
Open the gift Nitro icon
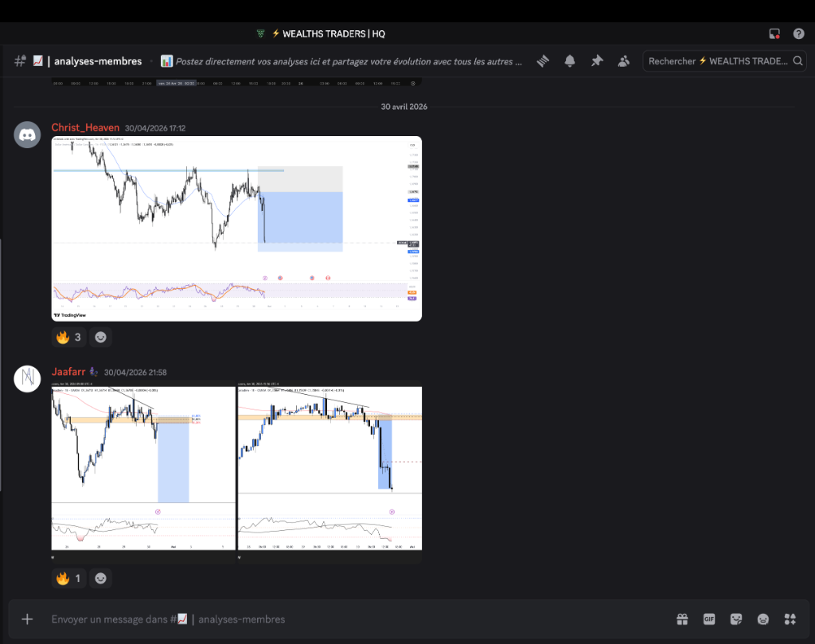tap(682, 619)
